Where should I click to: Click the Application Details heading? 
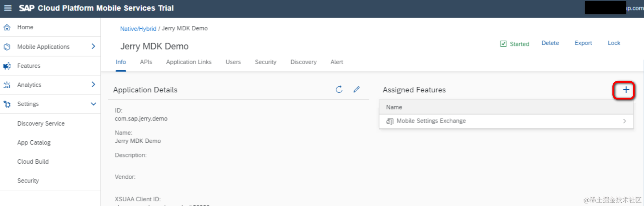pos(145,90)
